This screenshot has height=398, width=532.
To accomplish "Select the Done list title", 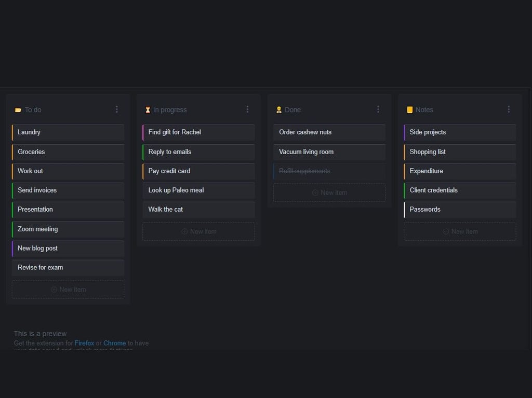I will pyautogui.click(x=293, y=110).
